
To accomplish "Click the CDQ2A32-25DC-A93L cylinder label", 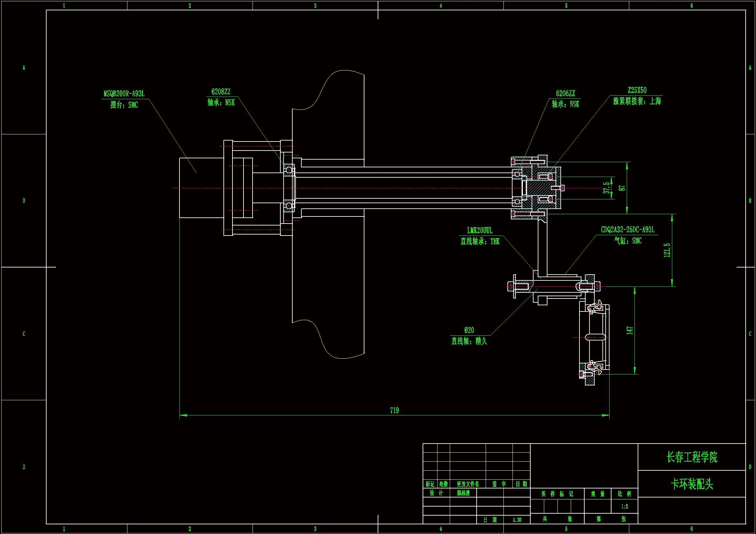I will click(628, 230).
